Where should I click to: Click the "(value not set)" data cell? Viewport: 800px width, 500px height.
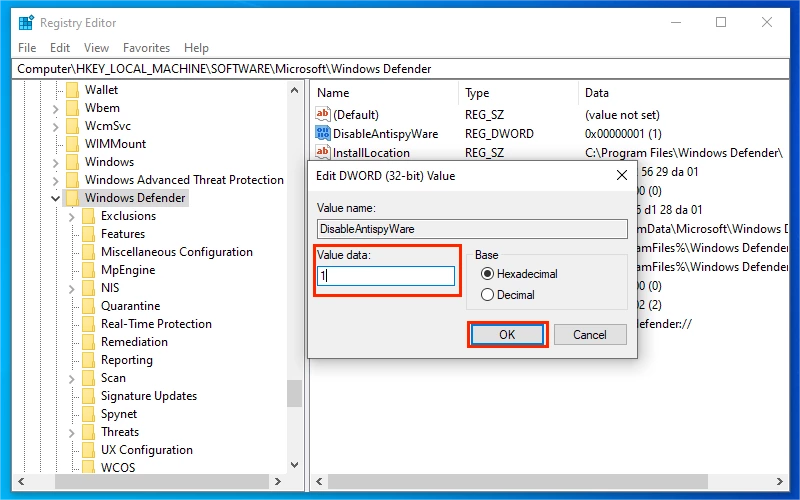(x=622, y=115)
